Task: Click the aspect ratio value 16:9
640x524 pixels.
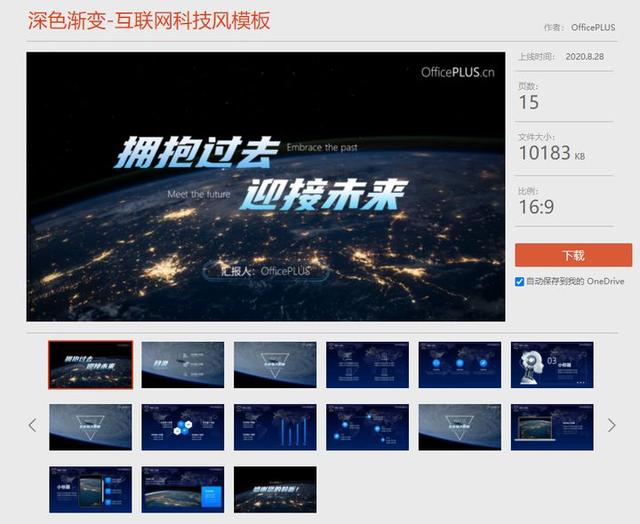Action: pos(536,207)
